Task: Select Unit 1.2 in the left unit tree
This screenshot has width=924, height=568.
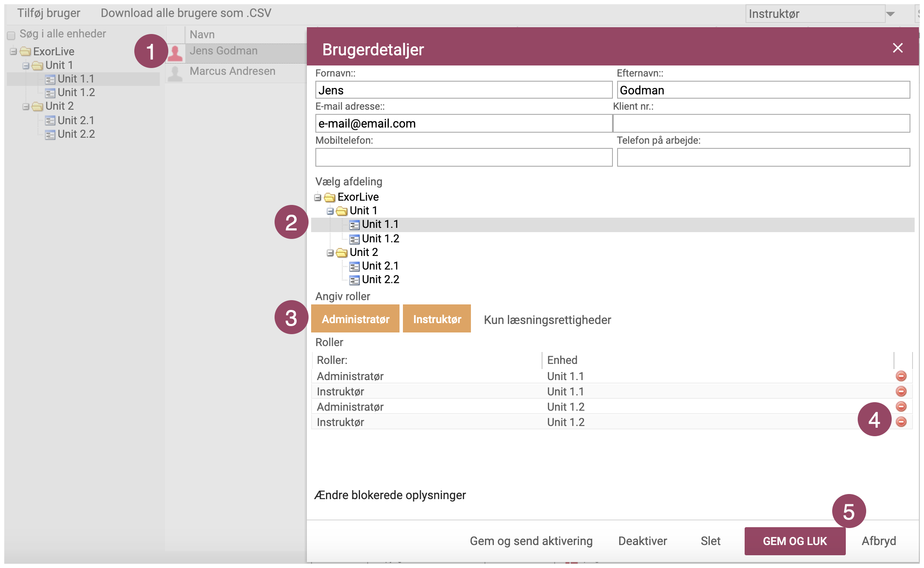Action: tap(76, 92)
